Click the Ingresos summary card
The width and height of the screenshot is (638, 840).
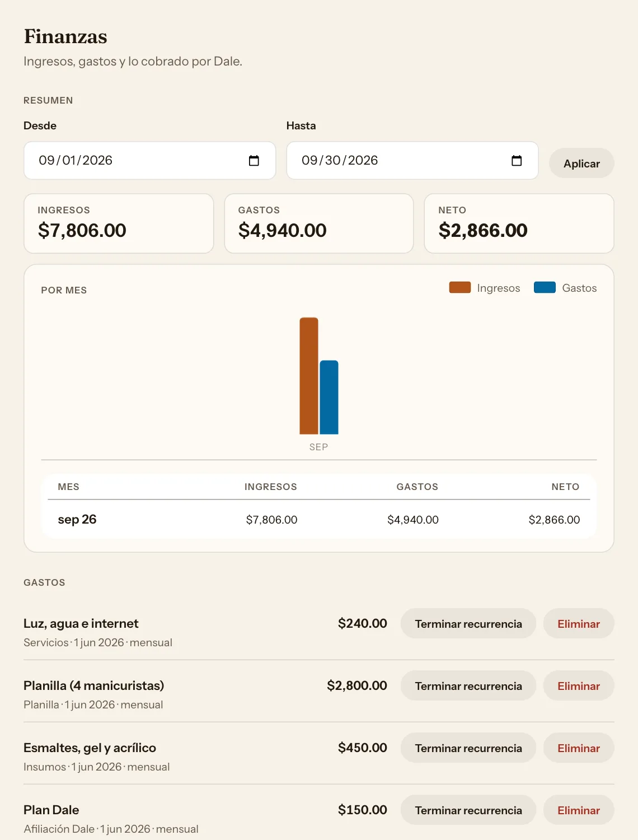point(119,223)
